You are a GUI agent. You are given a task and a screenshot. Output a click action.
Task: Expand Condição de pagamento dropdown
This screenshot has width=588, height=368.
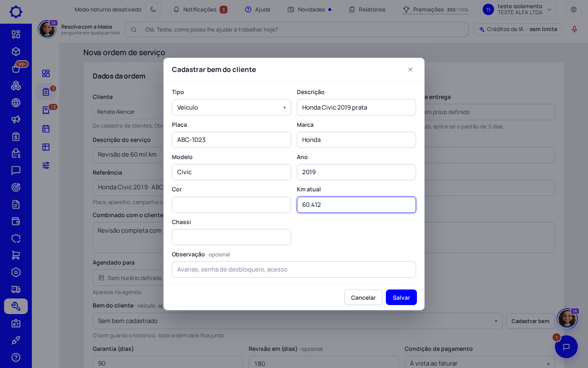click(480, 363)
